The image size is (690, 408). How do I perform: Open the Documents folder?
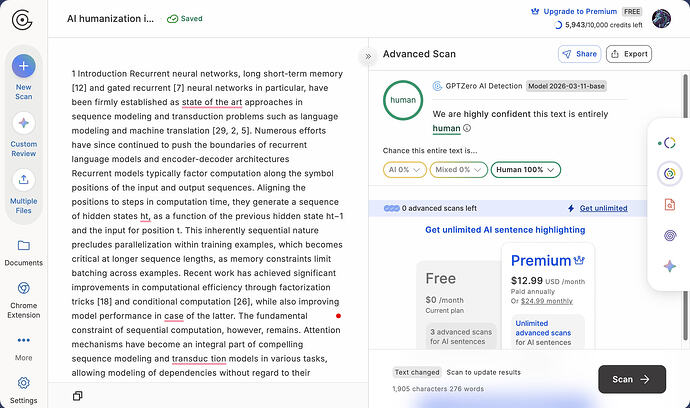tap(24, 253)
